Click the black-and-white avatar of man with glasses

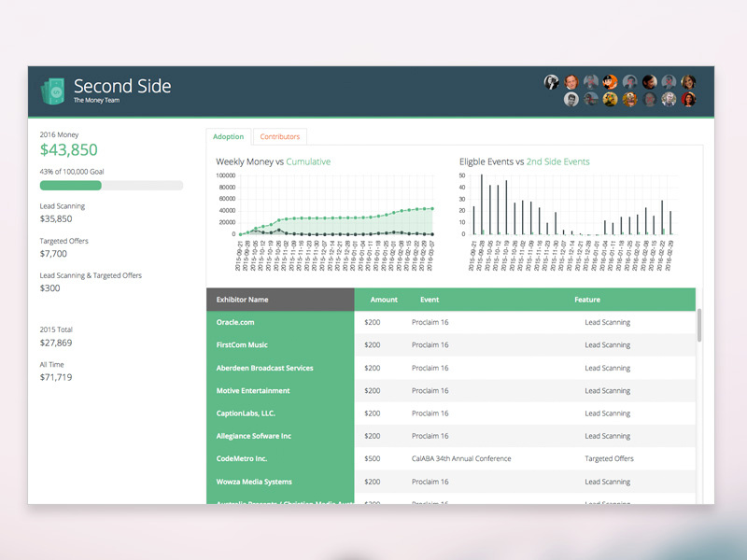point(571,99)
